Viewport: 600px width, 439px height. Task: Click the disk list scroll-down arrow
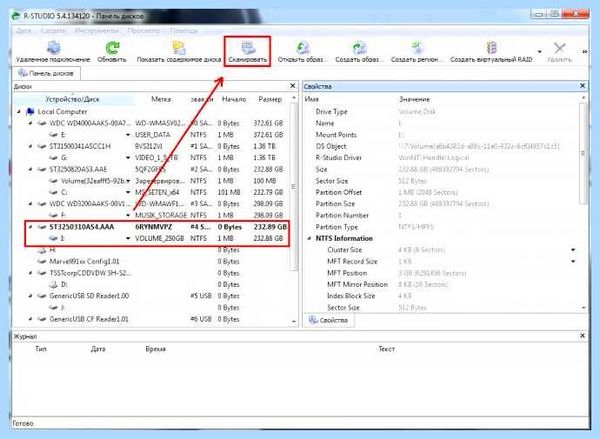[294, 321]
